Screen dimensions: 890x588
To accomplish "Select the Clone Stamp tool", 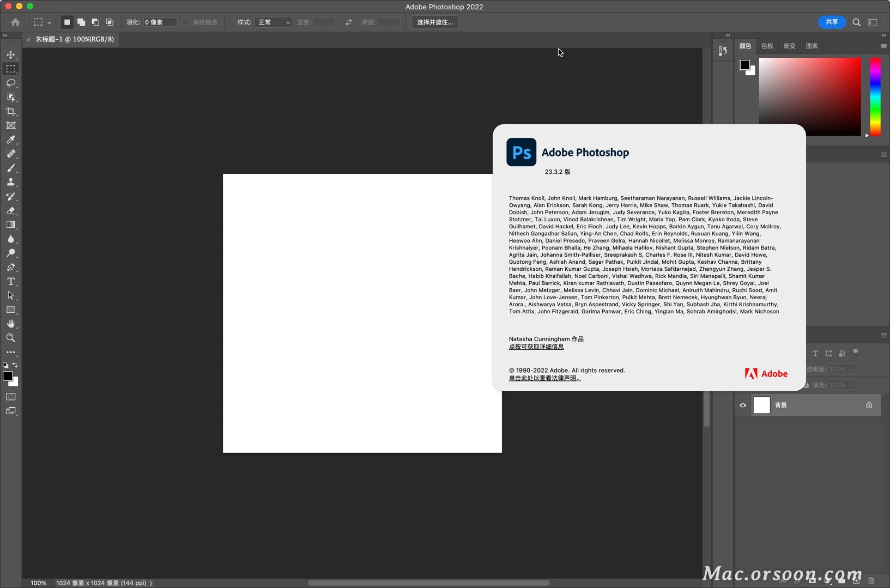I will (x=11, y=182).
